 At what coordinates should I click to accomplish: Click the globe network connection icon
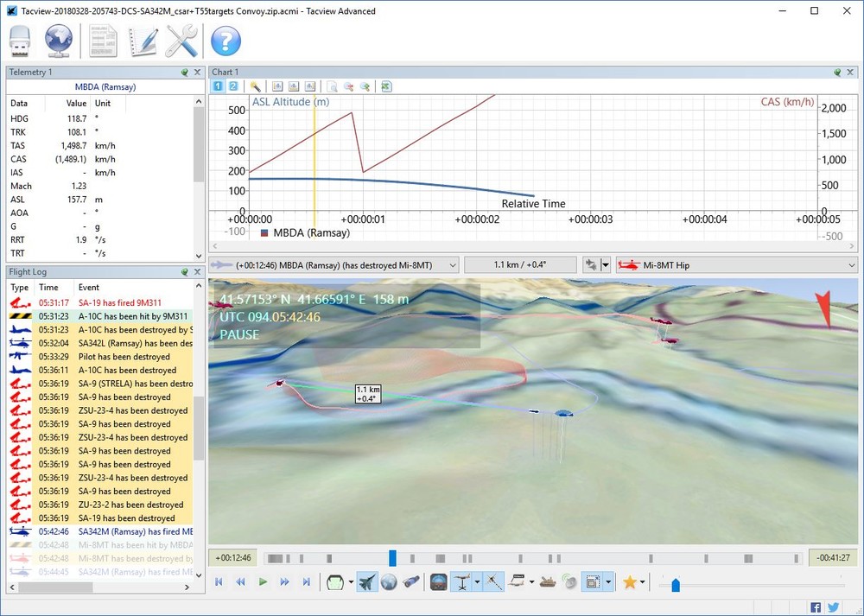point(59,41)
